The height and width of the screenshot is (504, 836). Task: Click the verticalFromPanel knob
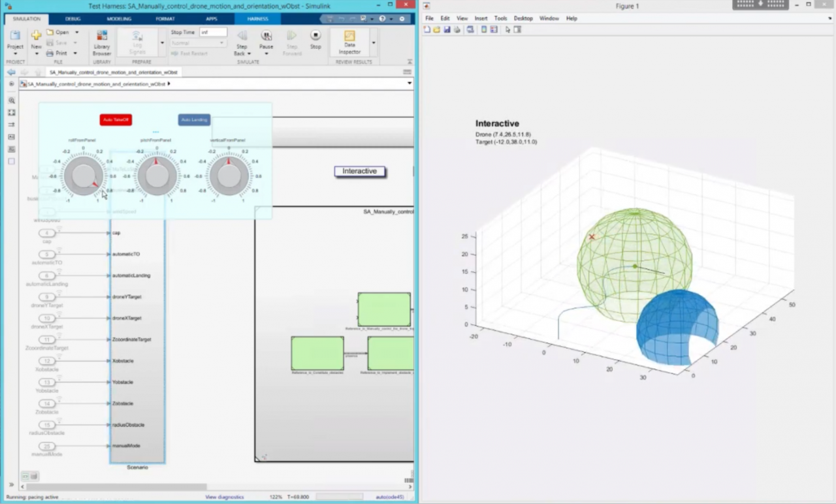pyautogui.click(x=229, y=176)
